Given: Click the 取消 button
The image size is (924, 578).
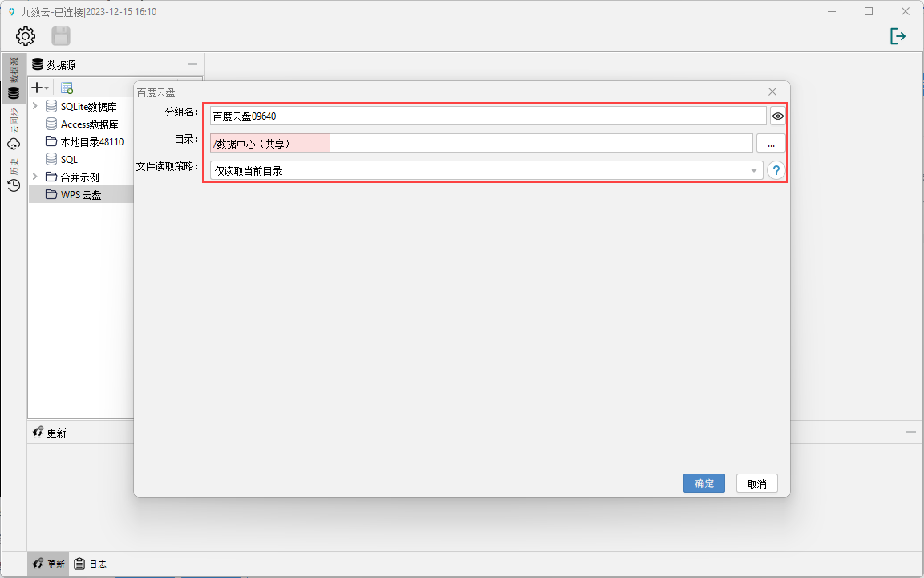Looking at the screenshot, I should point(757,483).
